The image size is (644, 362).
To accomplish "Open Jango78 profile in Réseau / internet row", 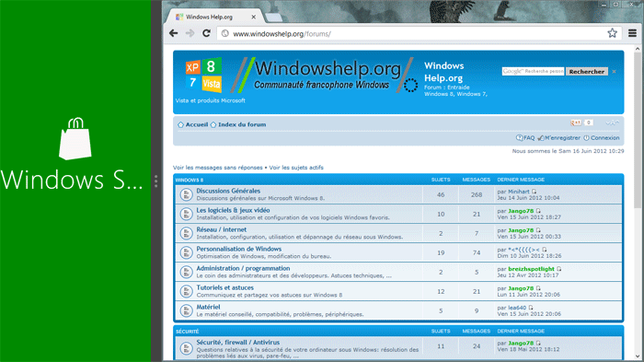I will click(x=521, y=230).
